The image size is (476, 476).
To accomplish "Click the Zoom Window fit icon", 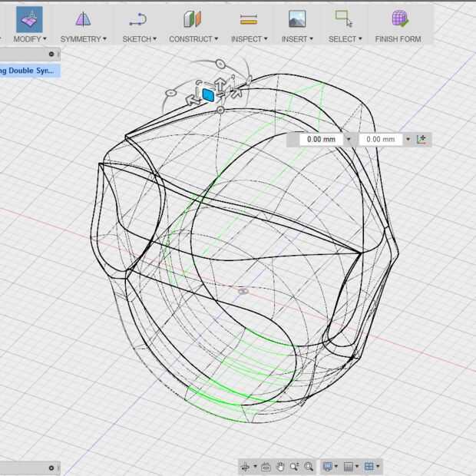I will click(309, 466).
